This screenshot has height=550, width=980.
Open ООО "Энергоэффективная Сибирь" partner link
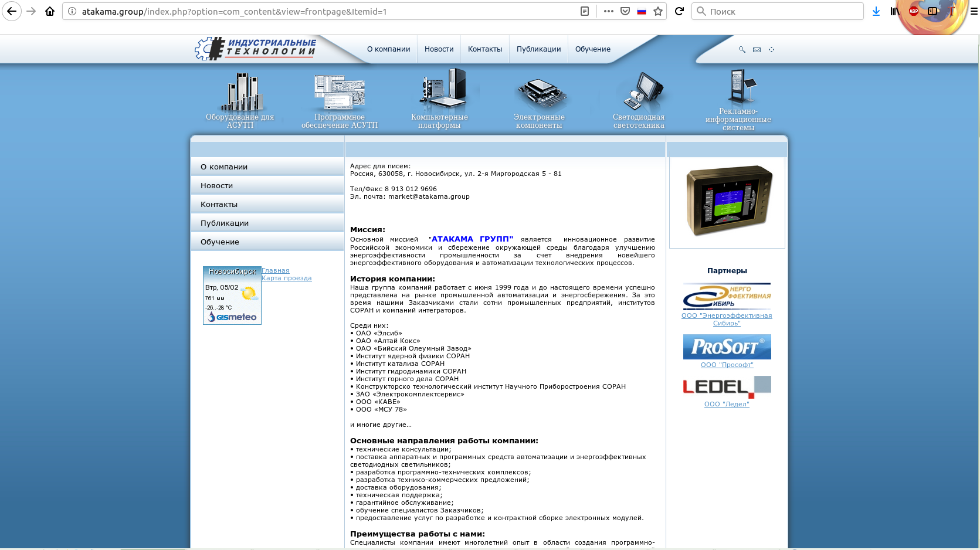(x=727, y=320)
